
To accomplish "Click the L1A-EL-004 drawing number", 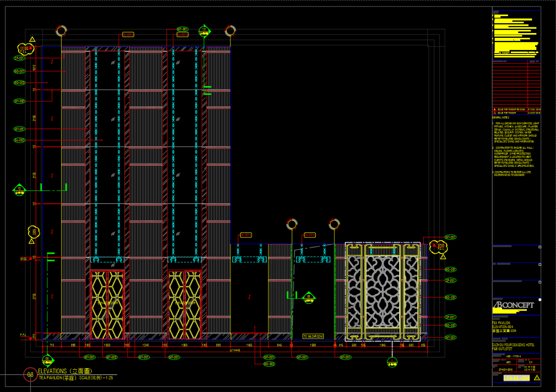I will 517,378.
